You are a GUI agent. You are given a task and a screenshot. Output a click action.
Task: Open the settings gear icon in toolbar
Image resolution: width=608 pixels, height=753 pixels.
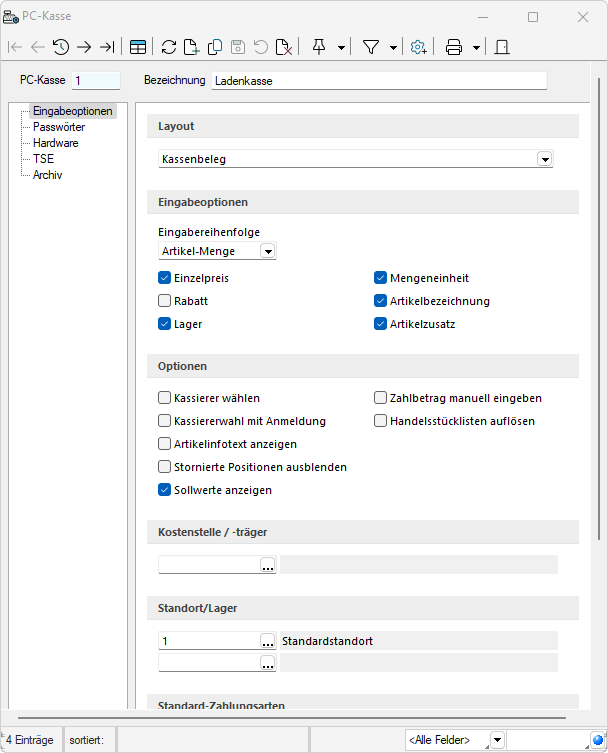pyautogui.click(x=418, y=47)
